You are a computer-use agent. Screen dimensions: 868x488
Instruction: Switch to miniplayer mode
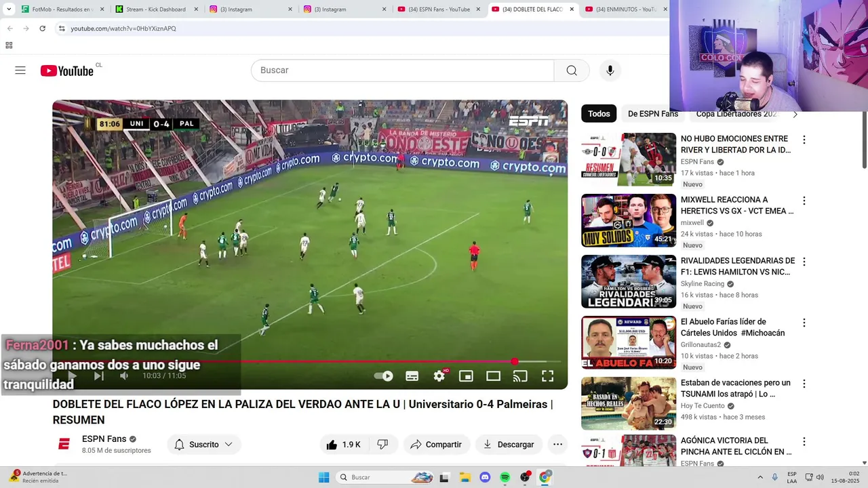coord(466,376)
